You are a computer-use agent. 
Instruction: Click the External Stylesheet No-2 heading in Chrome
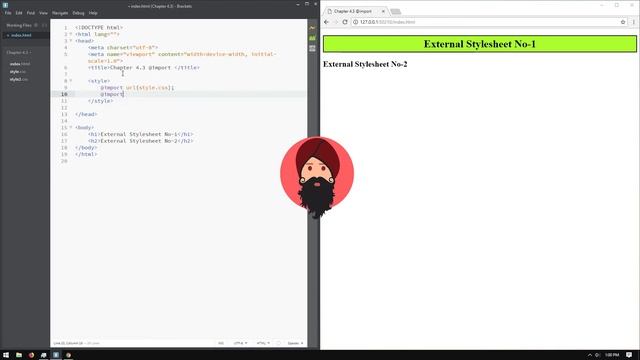(365, 64)
